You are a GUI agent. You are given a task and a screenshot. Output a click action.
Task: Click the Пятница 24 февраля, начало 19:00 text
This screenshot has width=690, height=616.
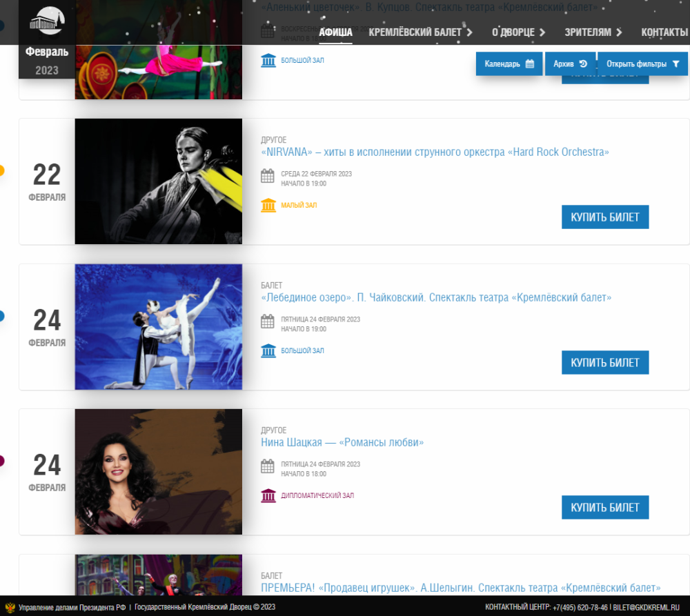click(320, 324)
